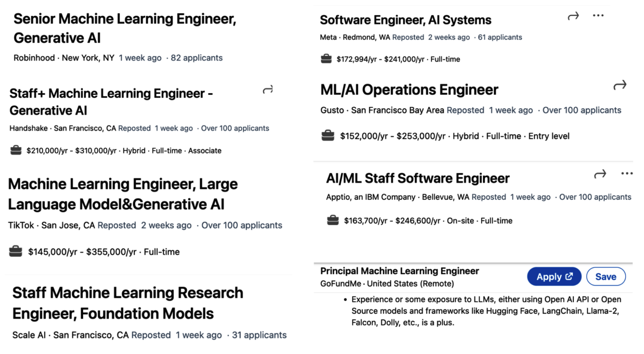Share the ML/AI Operations Engineer job
This screenshot has height=354, width=644.
click(620, 85)
